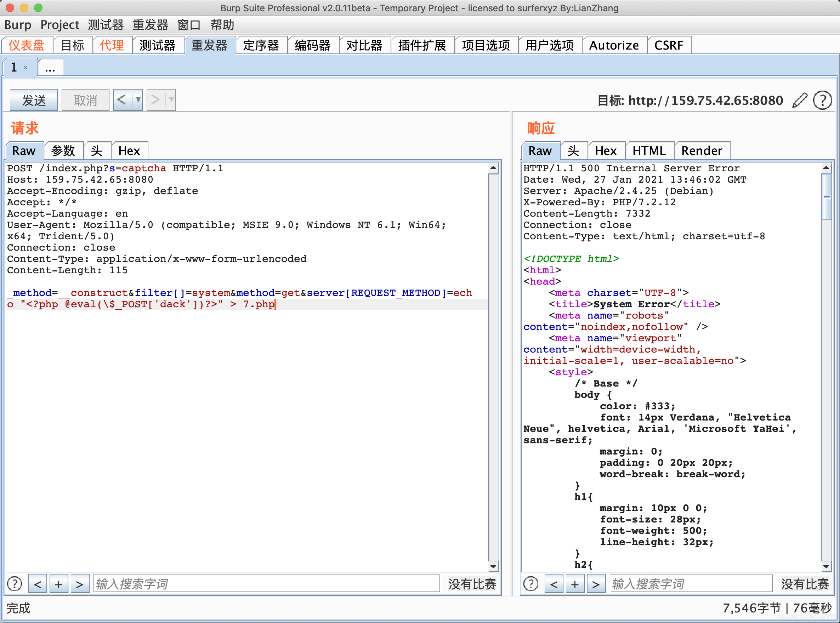This screenshot has width=840, height=623.
Task: Select the request Raw tab
Action: click(24, 151)
